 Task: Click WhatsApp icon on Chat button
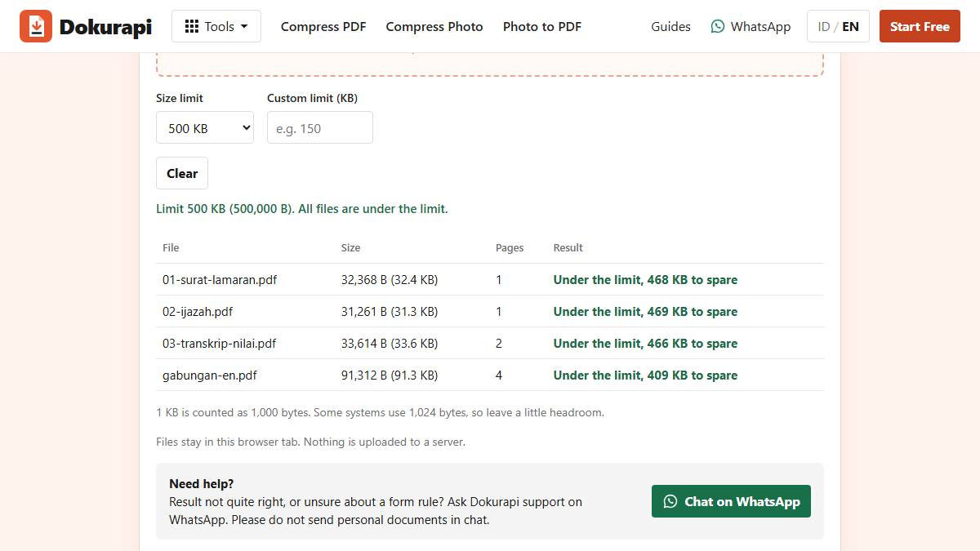pos(670,501)
